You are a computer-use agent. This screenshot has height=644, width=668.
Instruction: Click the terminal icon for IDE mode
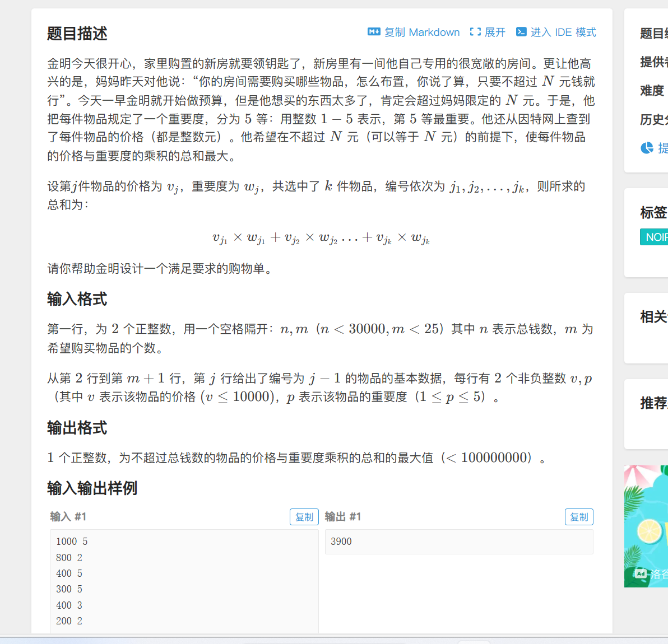[x=521, y=32]
